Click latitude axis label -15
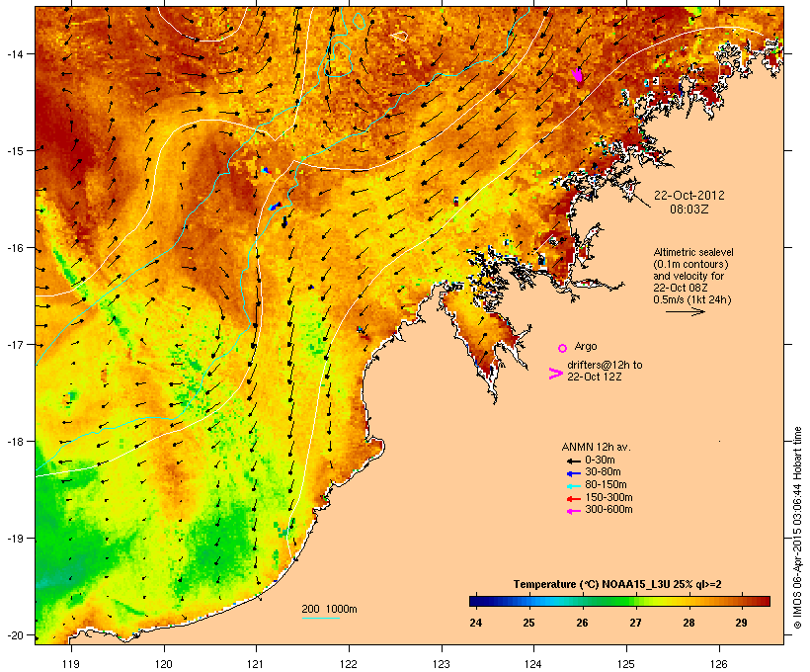 pos(14,151)
